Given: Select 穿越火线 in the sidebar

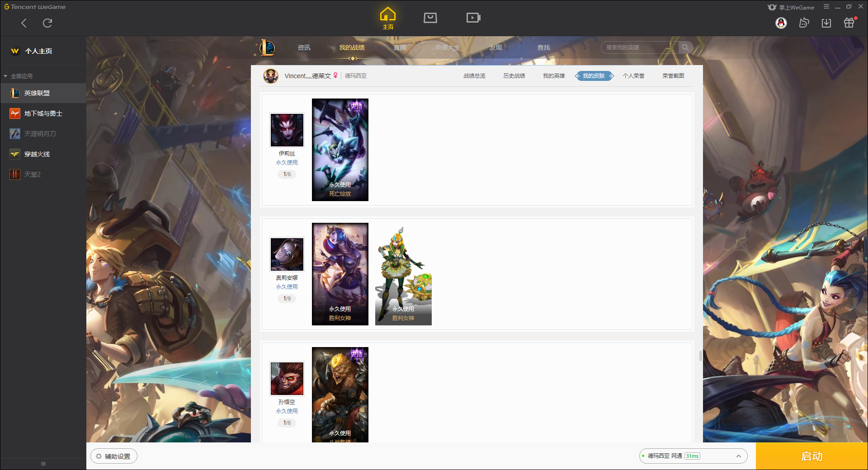Looking at the screenshot, I should [x=43, y=154].
